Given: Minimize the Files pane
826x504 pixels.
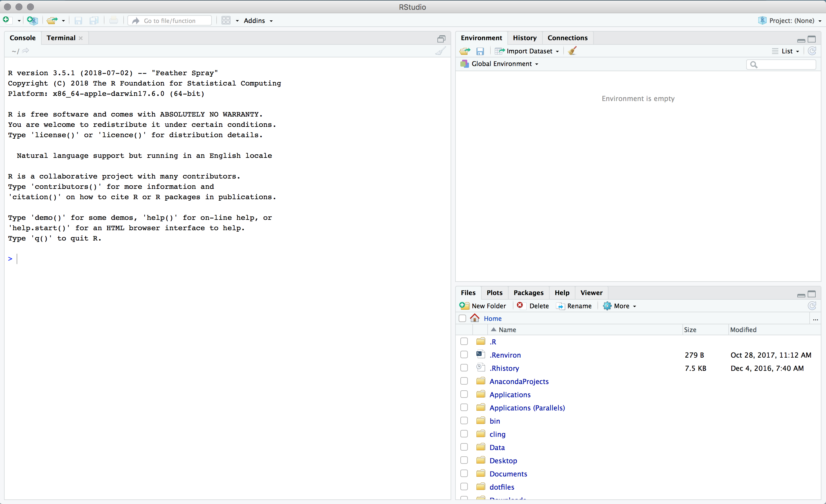Looking at the screenshot, I should [801, 295].
